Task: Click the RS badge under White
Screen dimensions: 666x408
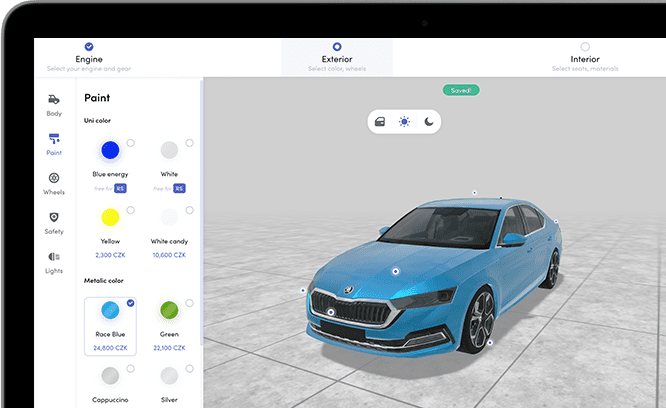Action: click(179, 188)
